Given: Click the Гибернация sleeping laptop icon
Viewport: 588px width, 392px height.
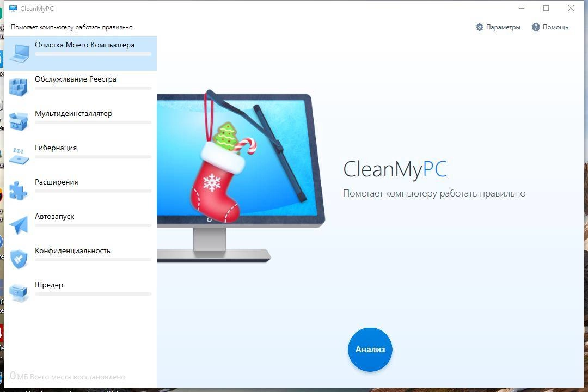Looking at the screenshot, I should (19, 156).
